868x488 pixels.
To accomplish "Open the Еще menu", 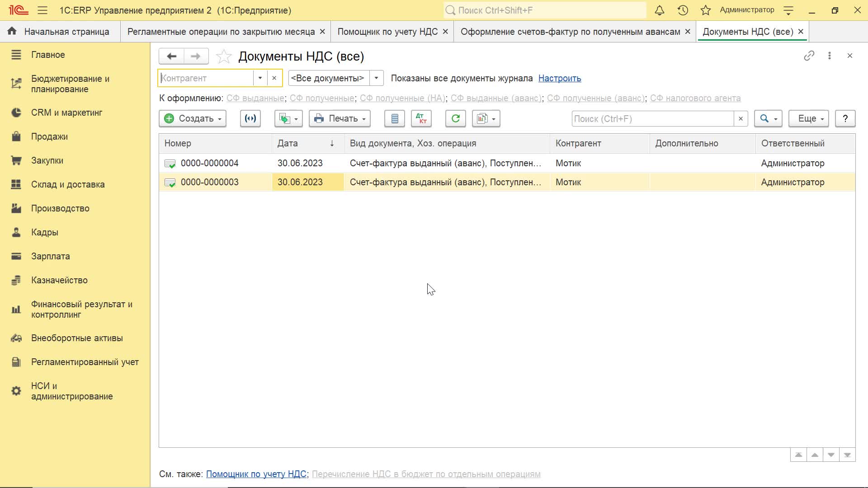I will [x=809, y=118].
